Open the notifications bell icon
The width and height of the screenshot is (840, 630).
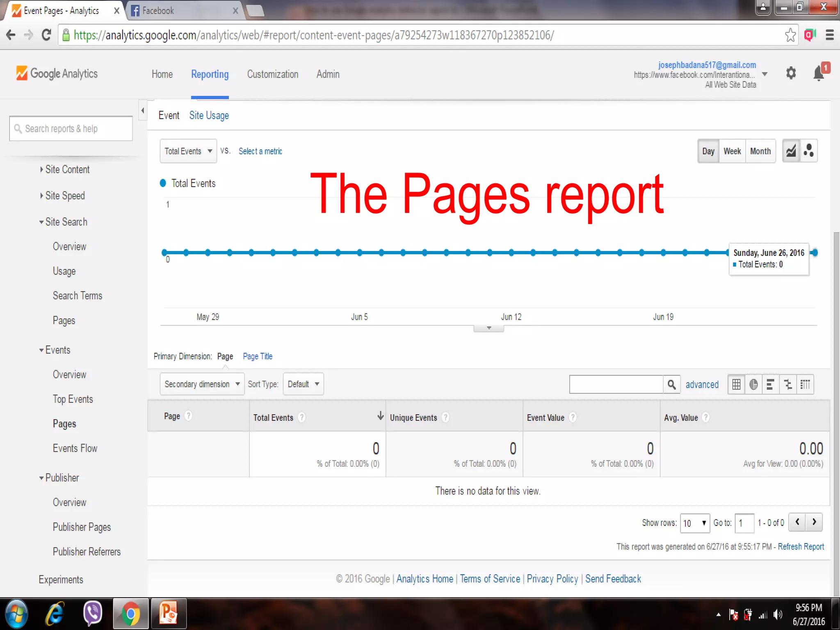[x=819, y=74]
